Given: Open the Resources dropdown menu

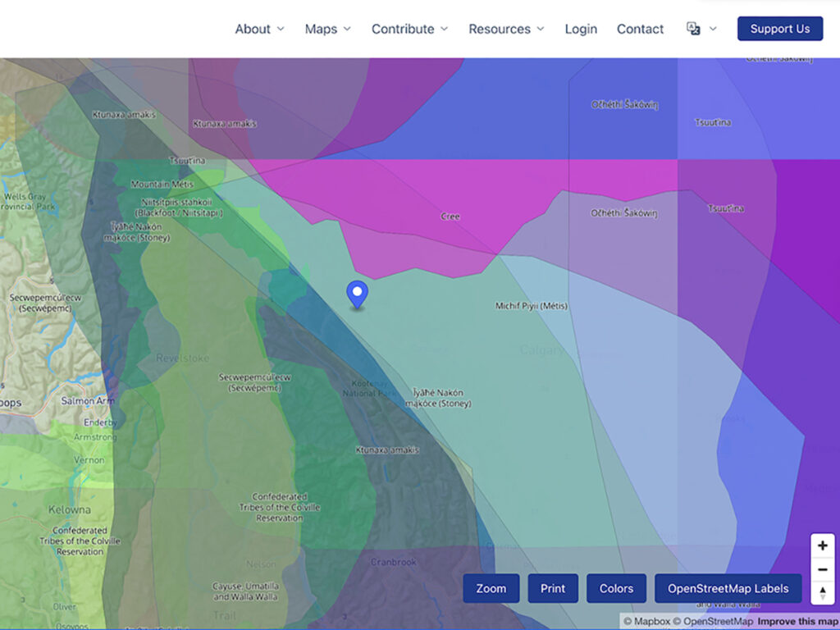Looking at the screenshot, I should click(506, 29).
